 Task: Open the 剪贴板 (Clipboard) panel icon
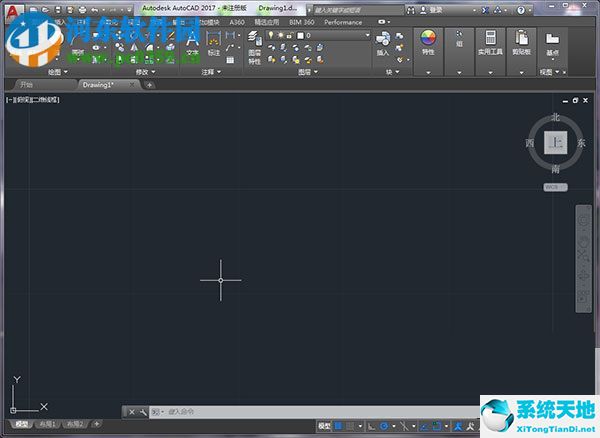[x=520, y=40]
